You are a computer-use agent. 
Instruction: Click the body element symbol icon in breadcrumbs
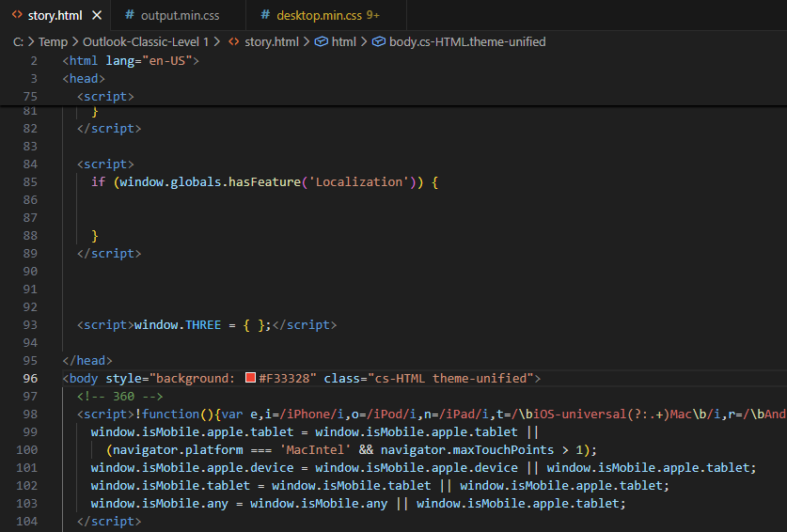click(x=379, y=42)
